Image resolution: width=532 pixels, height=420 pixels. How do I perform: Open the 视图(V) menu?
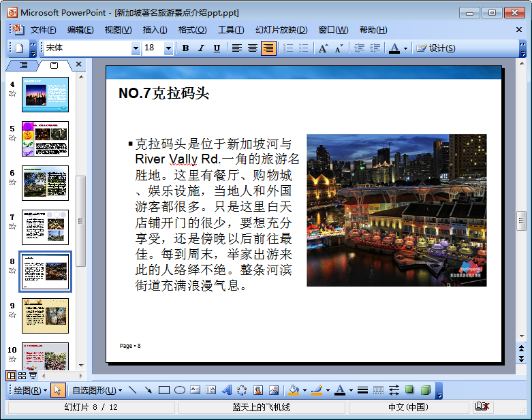[118, 30]
